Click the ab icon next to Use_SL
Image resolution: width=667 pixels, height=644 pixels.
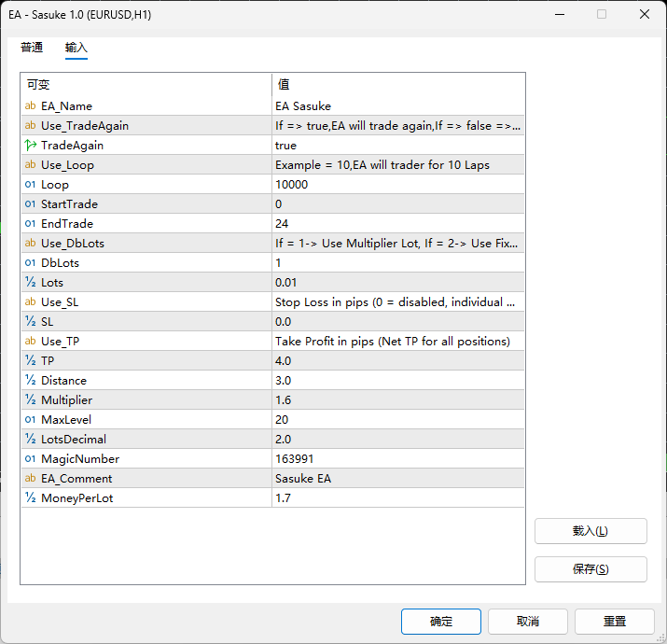pos(30,301)
